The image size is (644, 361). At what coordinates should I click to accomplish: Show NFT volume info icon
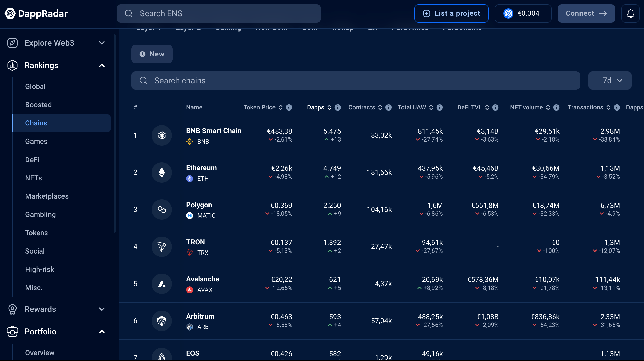pyautogui.click(x=556, y=107)
